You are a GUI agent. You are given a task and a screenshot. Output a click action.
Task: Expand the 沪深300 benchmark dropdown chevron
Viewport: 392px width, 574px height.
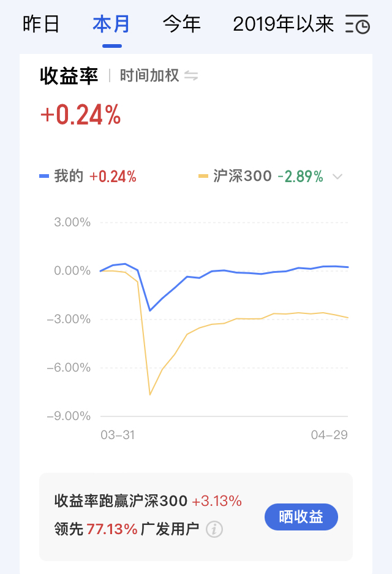[337, 177]
